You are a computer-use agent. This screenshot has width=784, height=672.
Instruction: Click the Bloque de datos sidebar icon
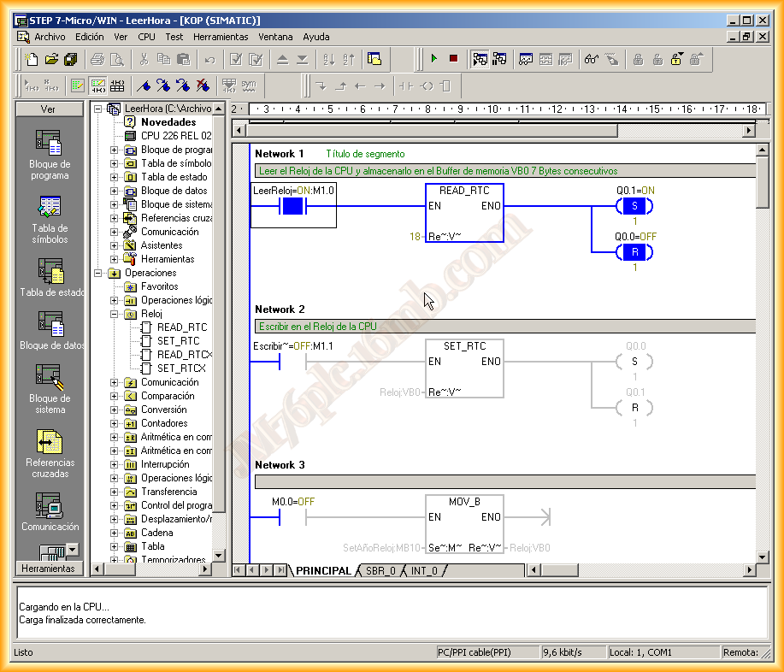click(50, 329)
